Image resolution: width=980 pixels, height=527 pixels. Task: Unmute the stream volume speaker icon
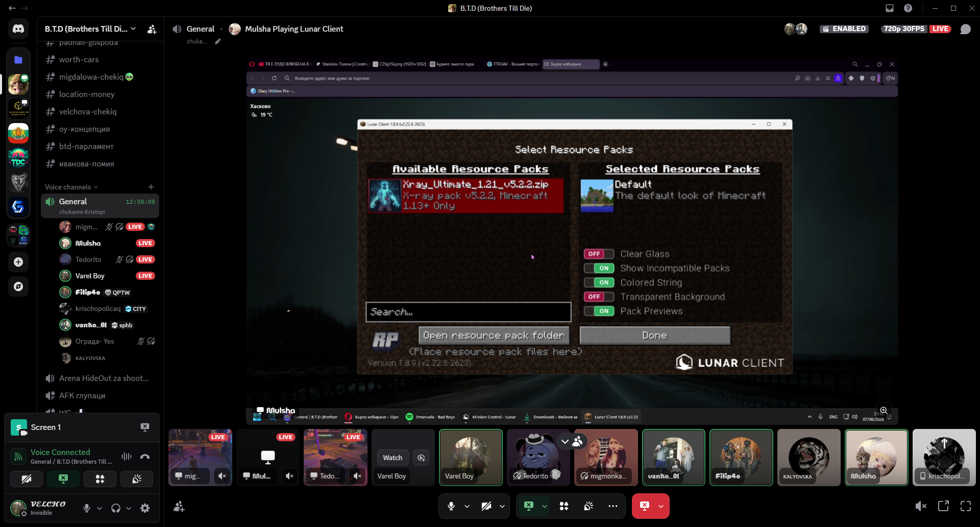click(921, 506)
